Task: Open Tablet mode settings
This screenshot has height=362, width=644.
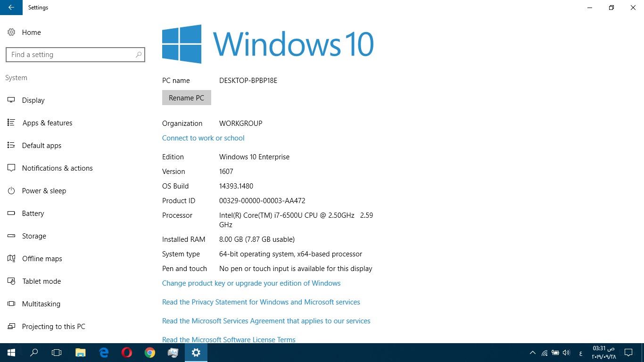Action: [41, 281]
